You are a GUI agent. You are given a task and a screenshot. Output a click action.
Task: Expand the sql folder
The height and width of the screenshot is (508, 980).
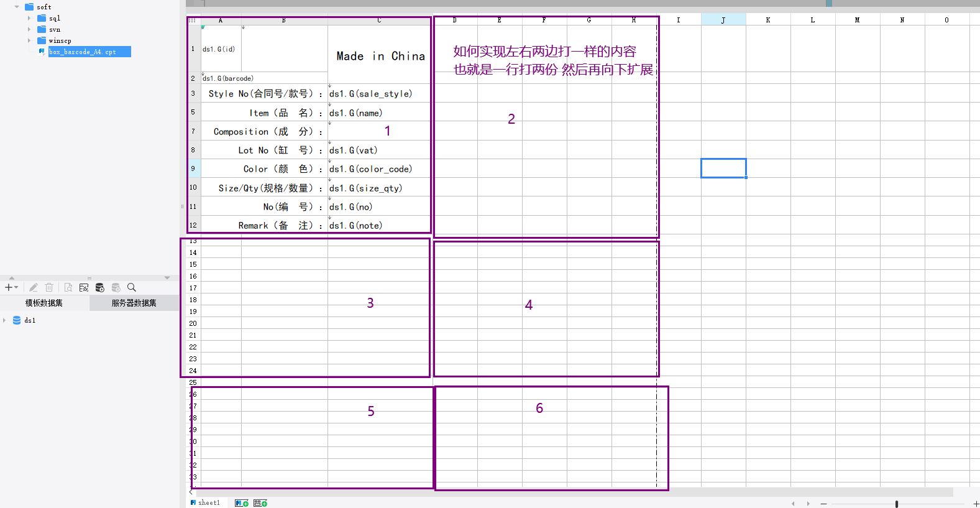[x=29, y=19]
